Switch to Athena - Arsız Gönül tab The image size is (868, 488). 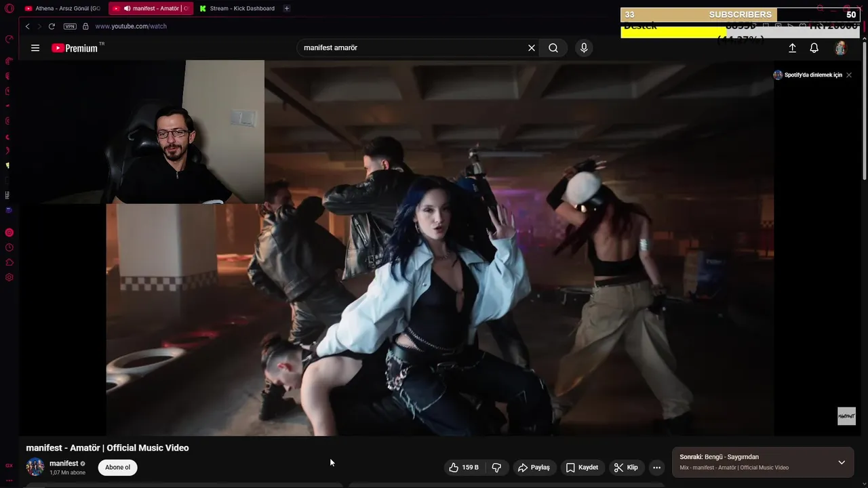pos(63,9)
